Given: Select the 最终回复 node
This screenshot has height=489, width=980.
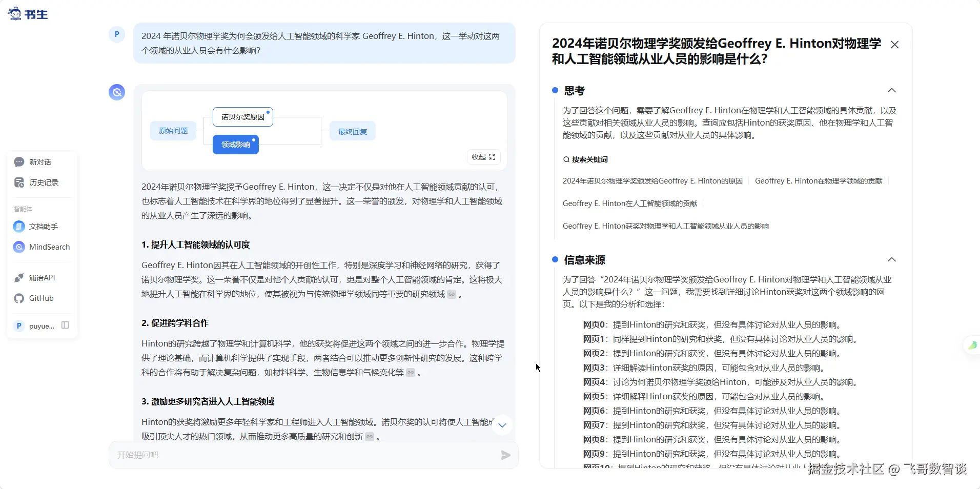Looking at the screenshot, I should click(353, 132).
